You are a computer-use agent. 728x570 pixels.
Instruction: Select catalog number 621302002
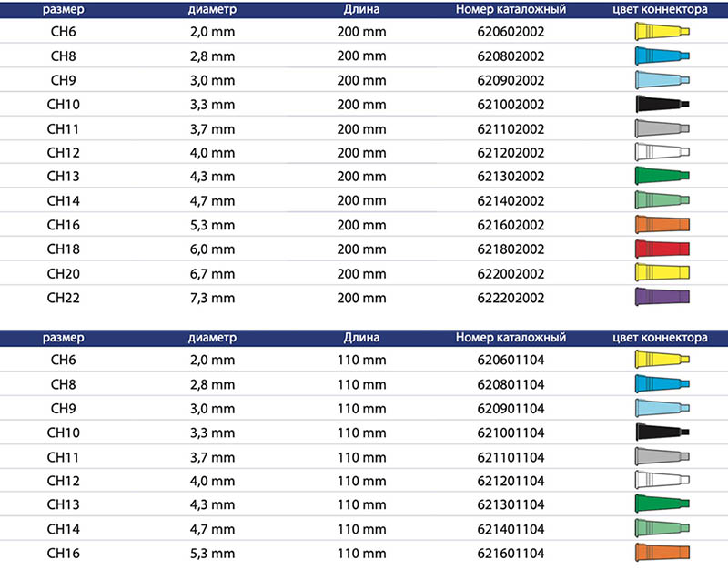[x=511, y=176]
